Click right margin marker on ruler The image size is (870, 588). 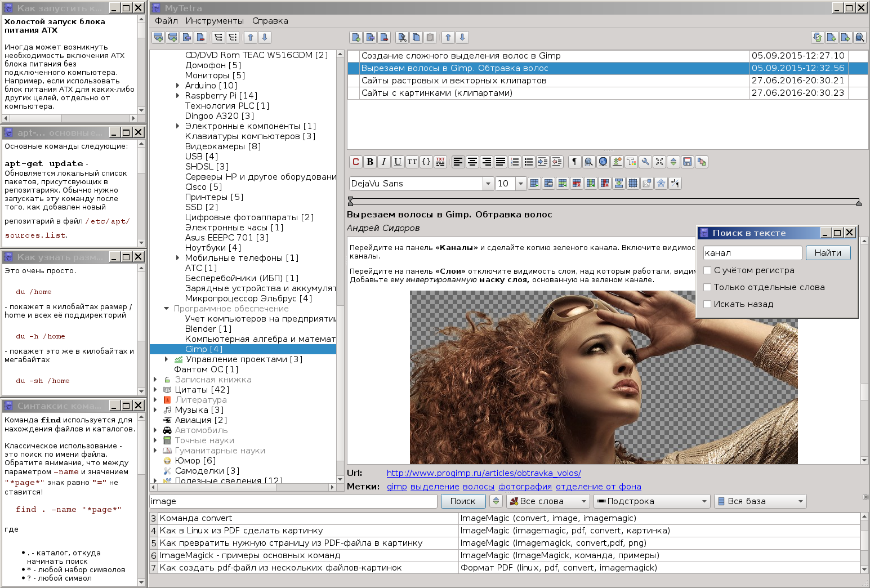click(x=859, y=202)
